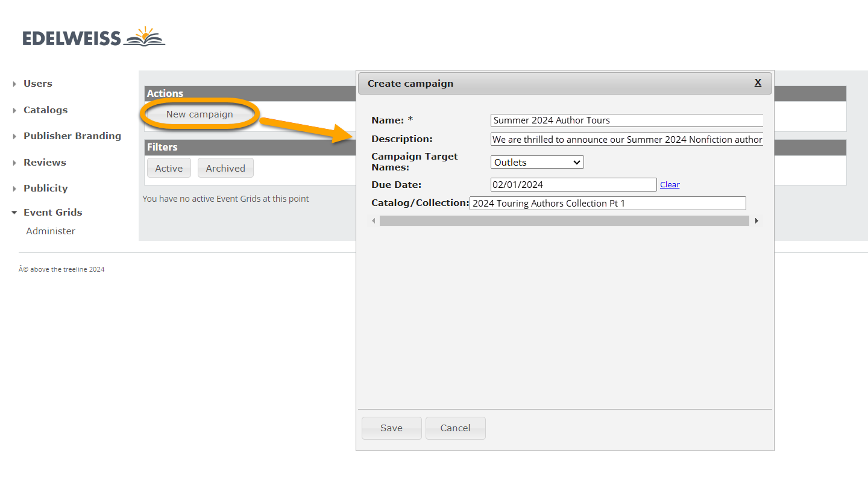The image size is (868, 477).
Task: Open the Reviews menu item
Action: coord(45,163)
